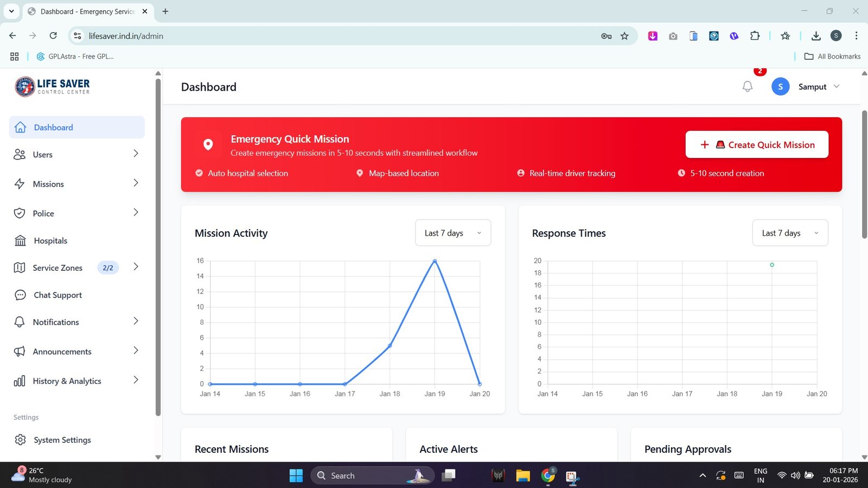Open the browser Extensions puzzle icon
The height and width of the screenshot is (488, 868).
(x=755, y=36)
